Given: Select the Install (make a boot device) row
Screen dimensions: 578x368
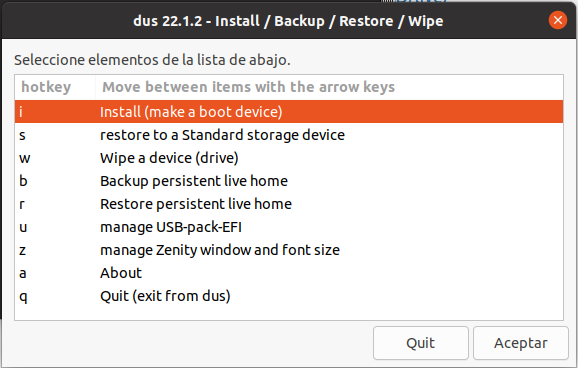Looking at the screenshot, I should point(289,112).
